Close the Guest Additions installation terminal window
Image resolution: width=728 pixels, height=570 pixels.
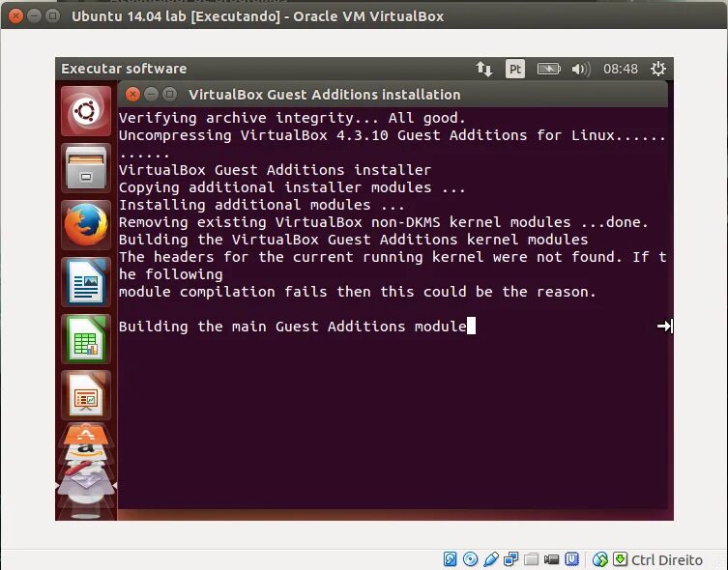click(132, 94)
